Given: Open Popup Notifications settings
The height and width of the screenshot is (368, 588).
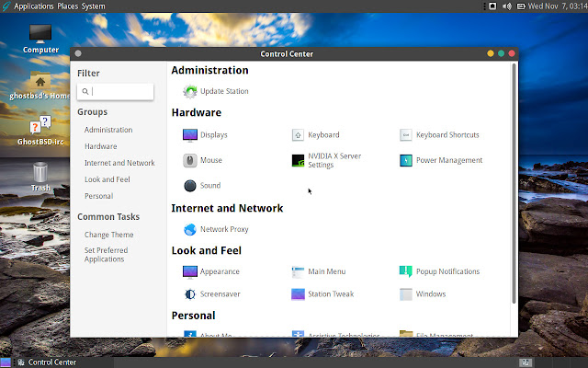Looking at the screenshot, I should click(x=439, y=271).
